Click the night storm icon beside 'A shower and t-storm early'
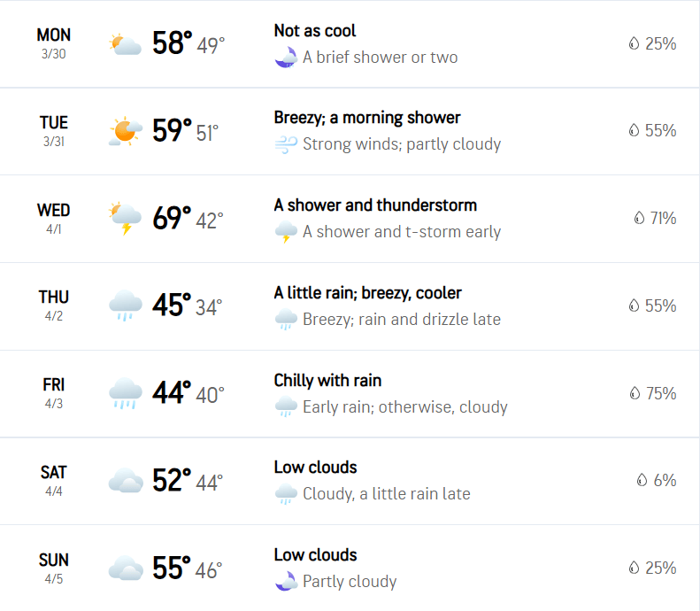 pyautogui.click(x=286, y=233)
